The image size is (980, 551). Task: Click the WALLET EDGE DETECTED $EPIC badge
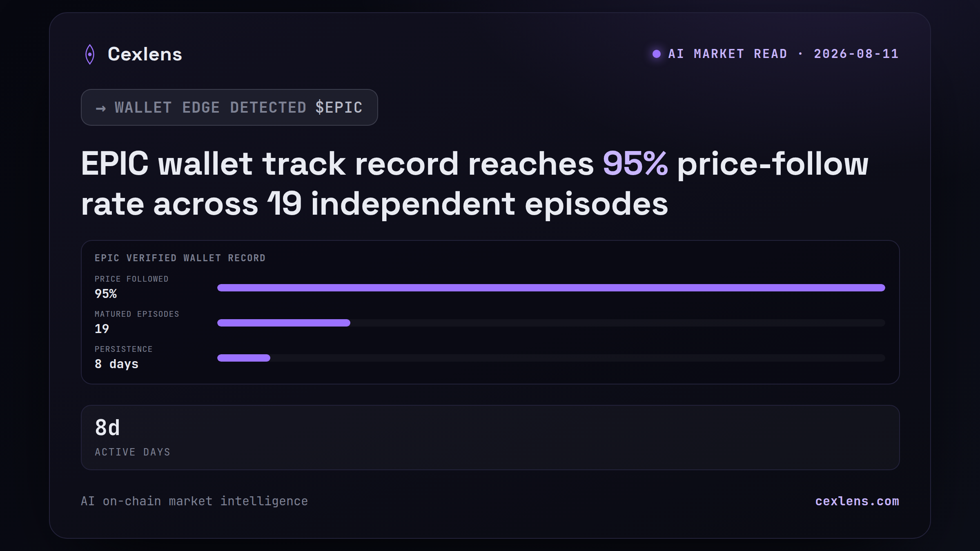click(x=229, y=107)
